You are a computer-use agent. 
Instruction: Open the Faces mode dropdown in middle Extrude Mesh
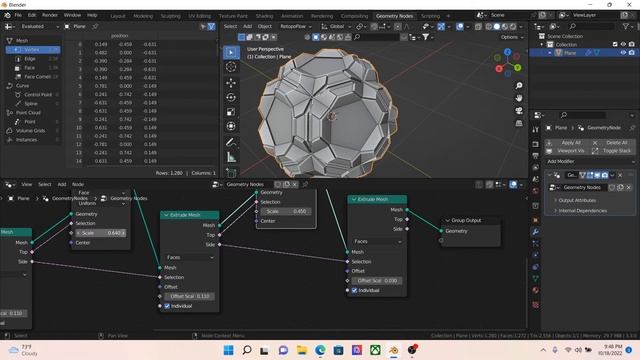click(190, 257)
